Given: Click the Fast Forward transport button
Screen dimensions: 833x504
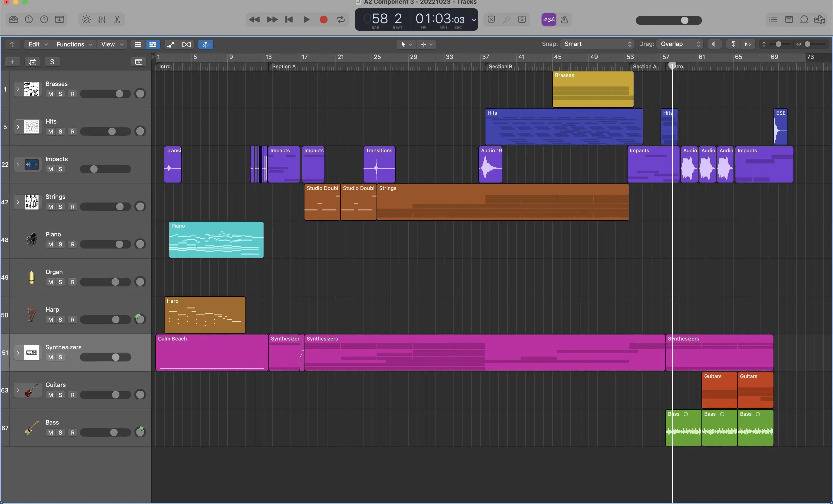Looking at the screenshot, I should coord(272,20).
